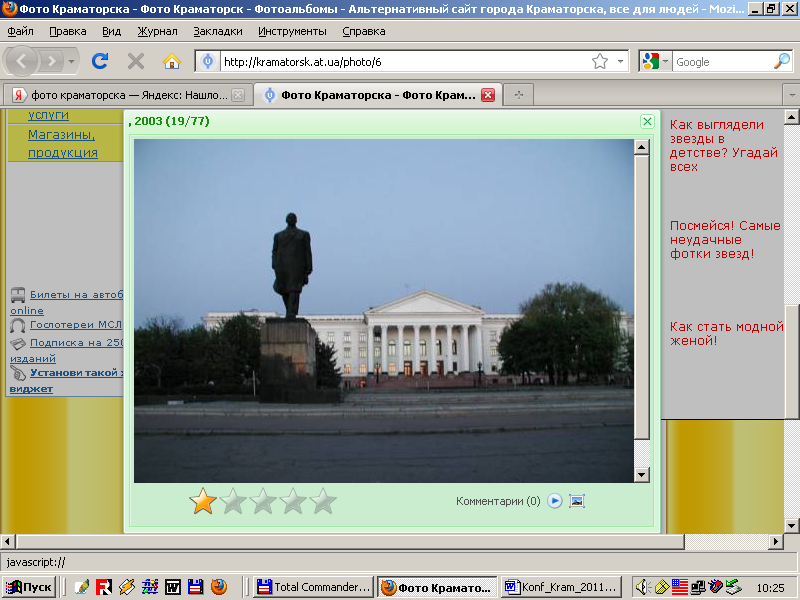
Task: Open the Комментарии (0) link
Action: click(498, 501)
